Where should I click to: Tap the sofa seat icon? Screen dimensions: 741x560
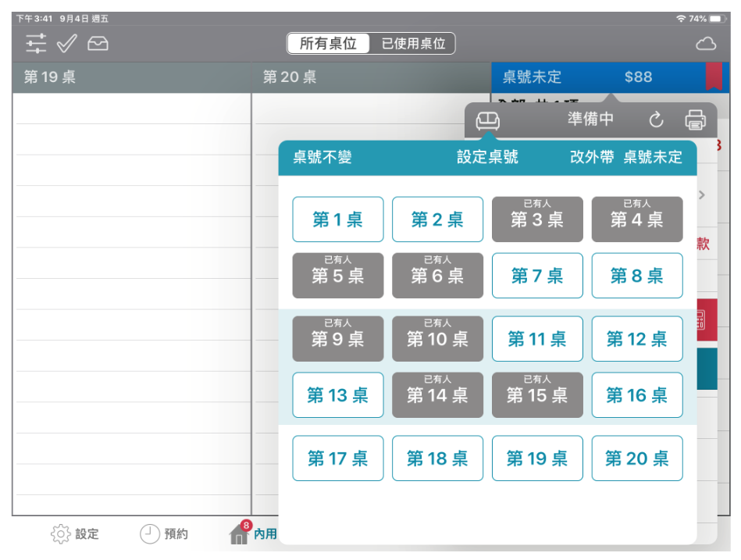[x=488, y=120]
